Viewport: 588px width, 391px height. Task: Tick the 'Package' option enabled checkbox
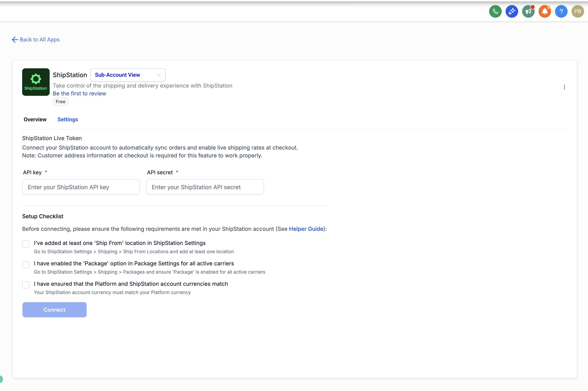point(26,264)
